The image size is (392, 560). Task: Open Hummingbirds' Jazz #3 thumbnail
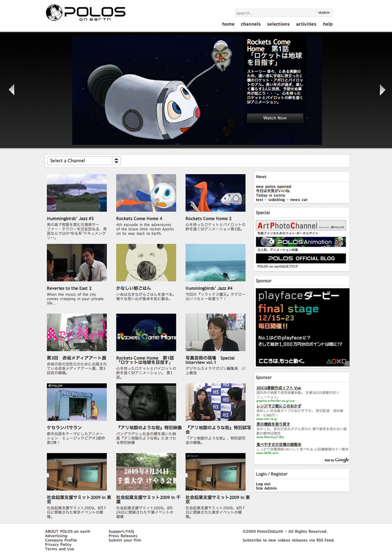[77, 193]
